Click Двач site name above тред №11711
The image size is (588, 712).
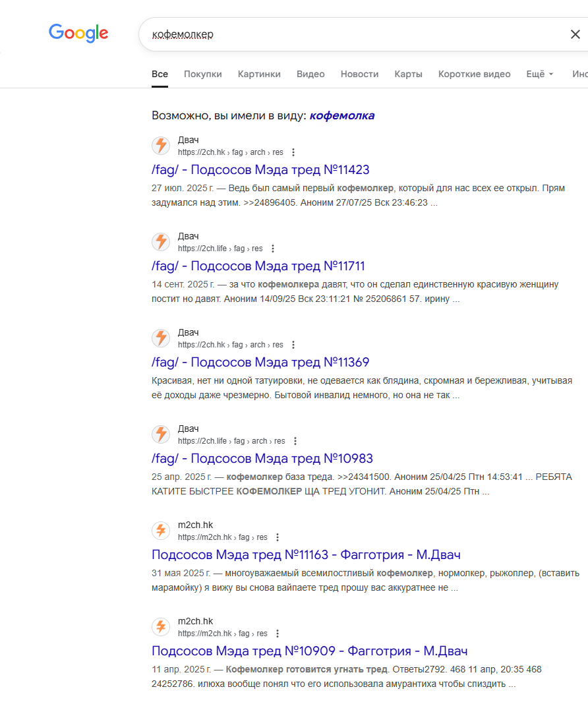point(189,236)
